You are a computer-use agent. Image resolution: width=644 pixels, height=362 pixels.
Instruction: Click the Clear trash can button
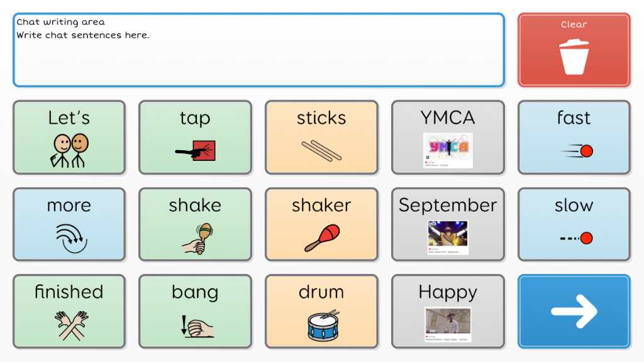(574, 50)
